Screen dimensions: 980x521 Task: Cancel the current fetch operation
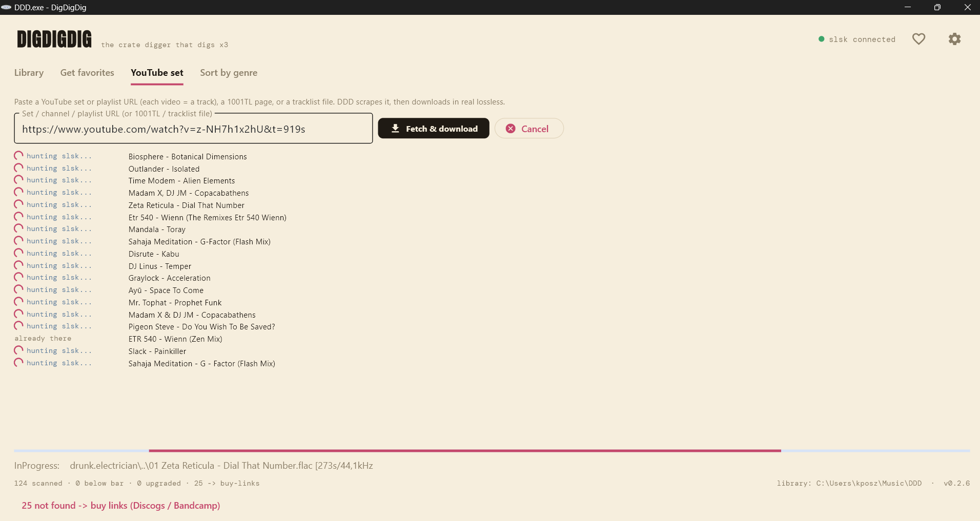click(529, 129)
